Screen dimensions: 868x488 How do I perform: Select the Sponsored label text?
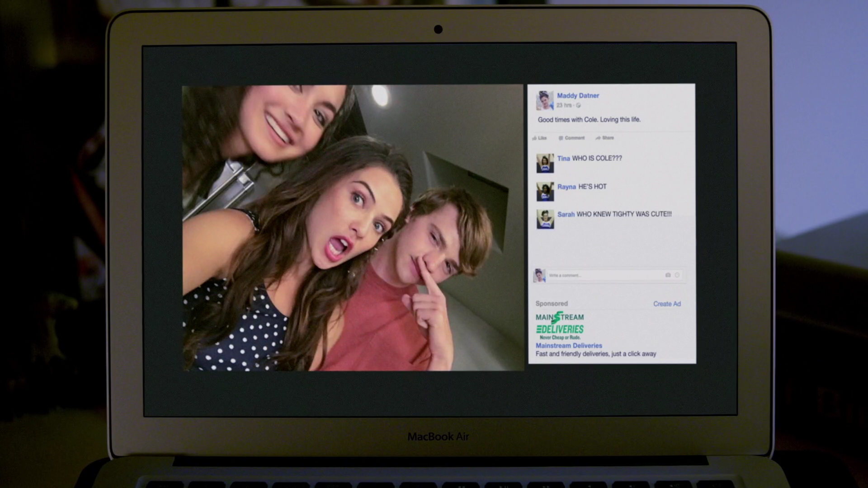coord(552,304)
